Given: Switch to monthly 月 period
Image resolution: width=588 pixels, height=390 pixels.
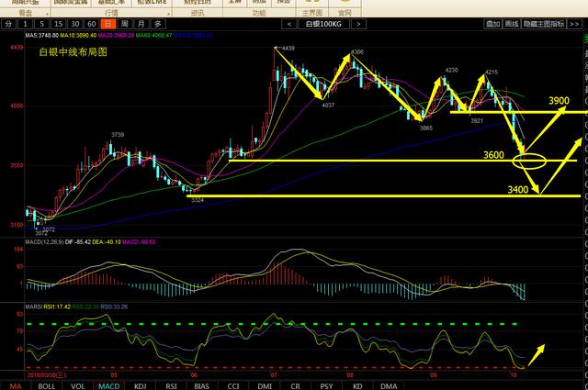Looking at the screenshot, I should [141, 24].
